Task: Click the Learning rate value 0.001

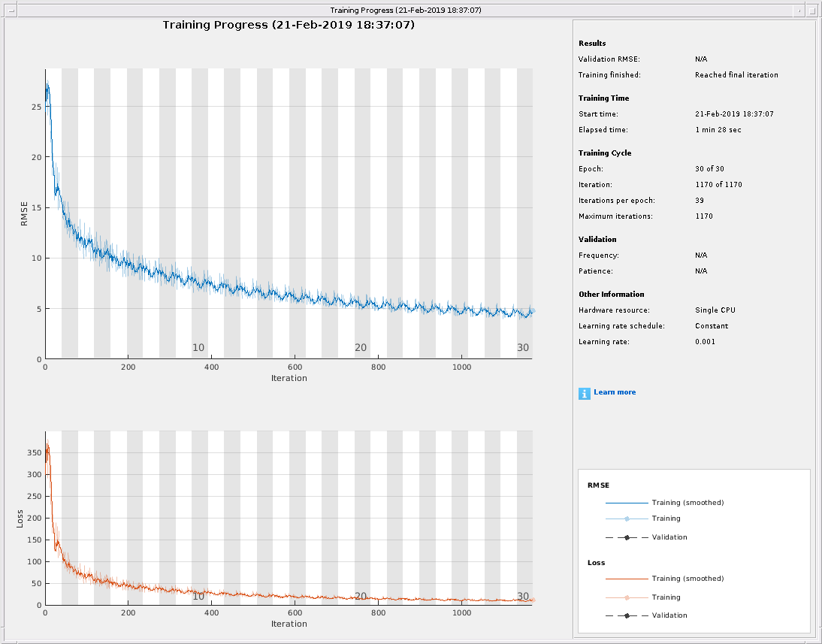Action: 705,342
